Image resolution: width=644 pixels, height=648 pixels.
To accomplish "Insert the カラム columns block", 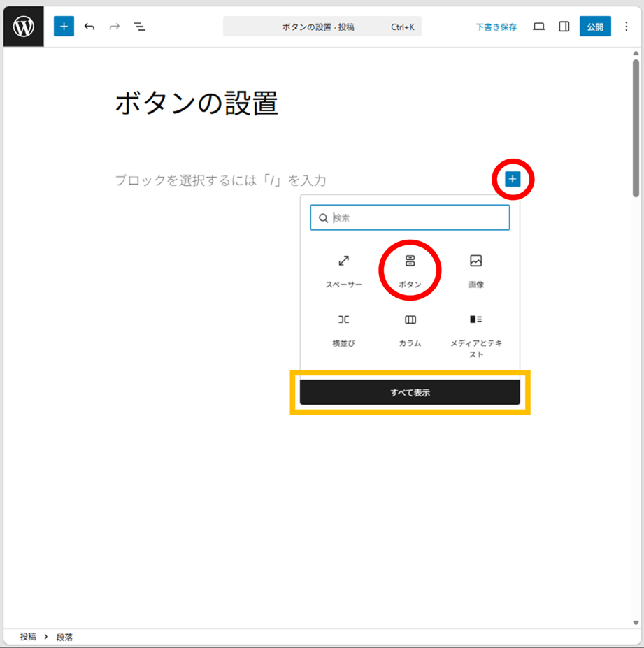I will click(410, 329).
